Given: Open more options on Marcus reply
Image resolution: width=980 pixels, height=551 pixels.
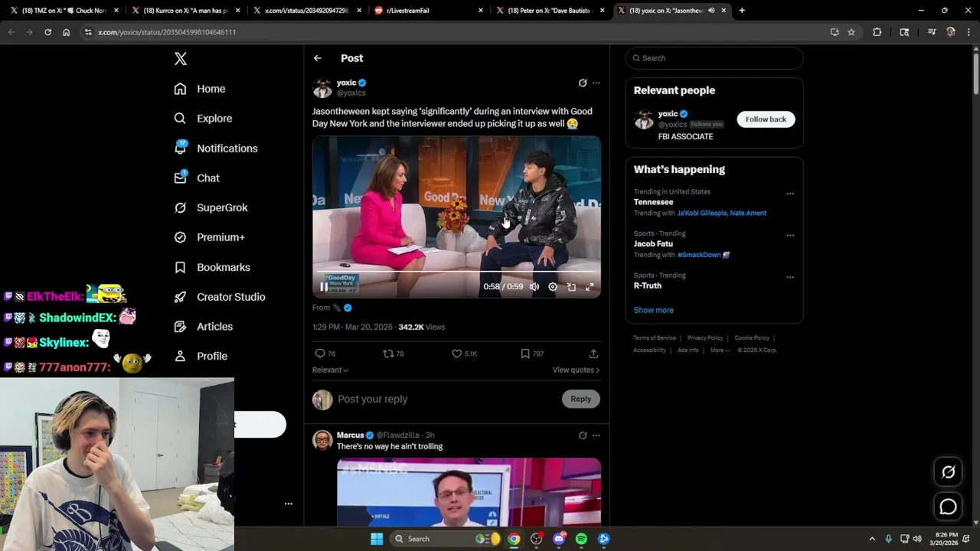Looking at the screenshot, I should click(x=596, y=435).
